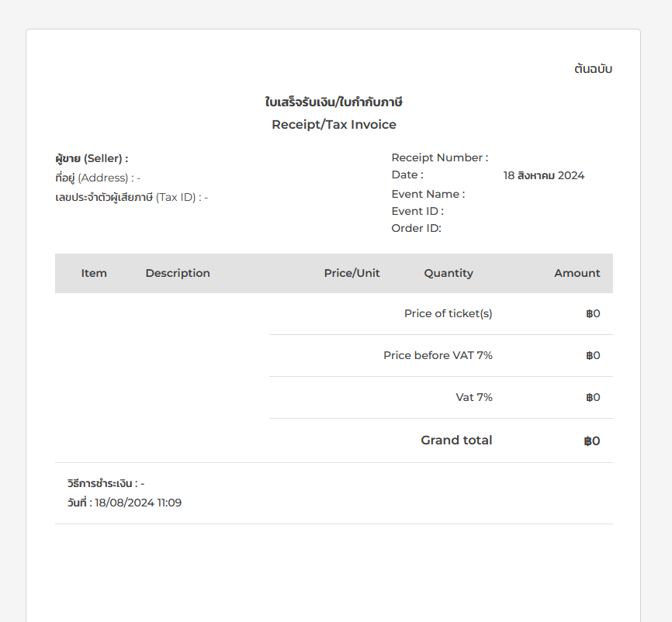Click the ฿0 value in Vat 7% row
The width and height of the screenshot is (672, 622).
coord(593,398)
